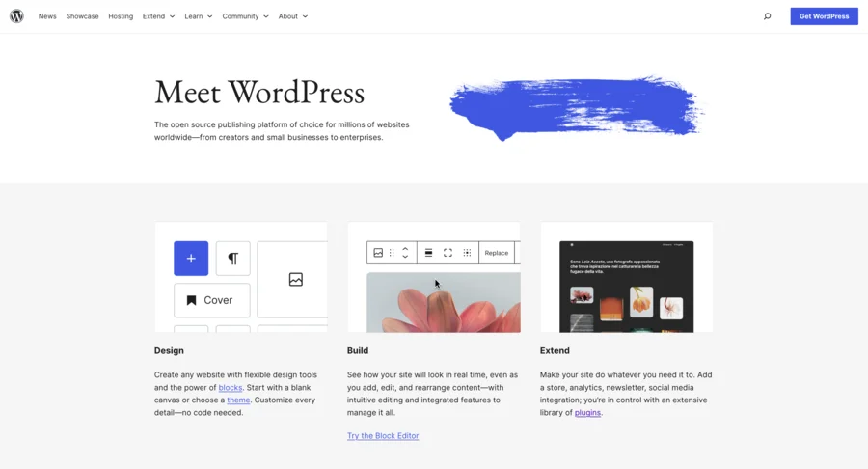Expand the Learn menu chevron
The width and height of the screenshot is (868, 469).
click(x=210, y=16)
